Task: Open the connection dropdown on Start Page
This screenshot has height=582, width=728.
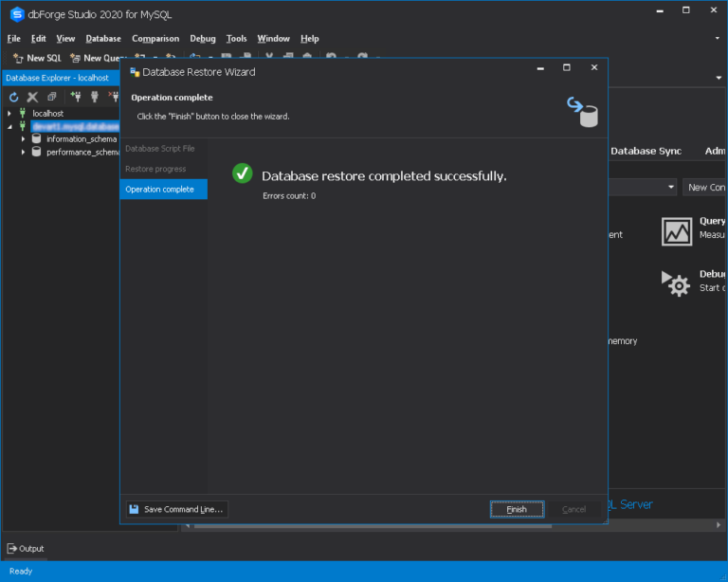Action: point(671,187)
